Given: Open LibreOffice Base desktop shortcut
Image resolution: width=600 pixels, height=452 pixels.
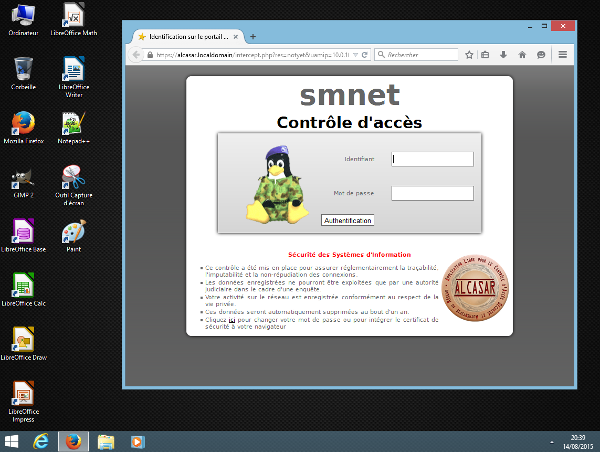Looking at the screenshot, I should [23, 236].
